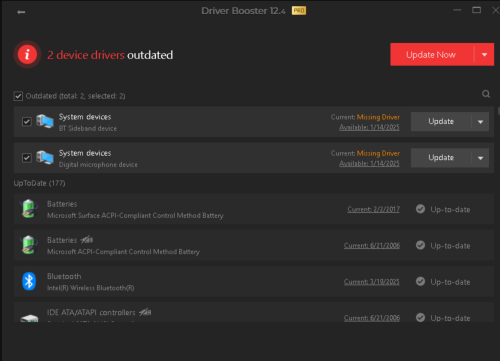500x361 pixels.
Task: Update the BT Sideband device driver
Action: 441,122
